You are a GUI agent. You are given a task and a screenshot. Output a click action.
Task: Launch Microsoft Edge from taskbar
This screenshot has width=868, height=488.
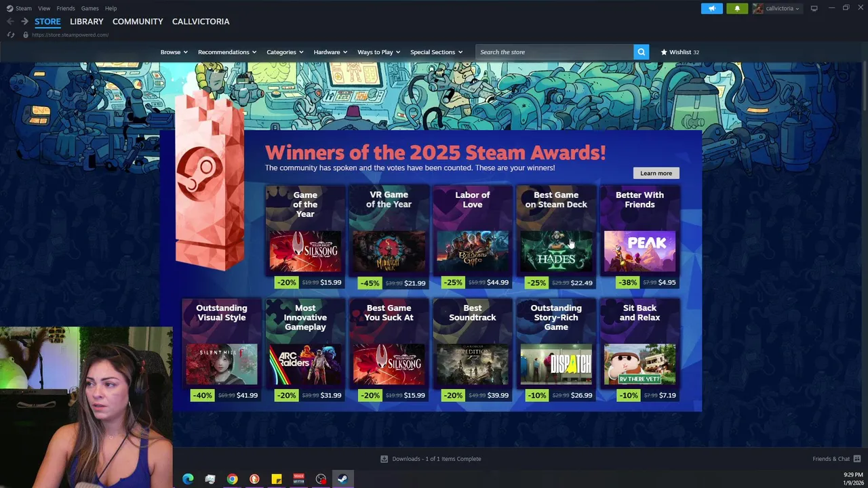pyautogui.click(x=188, y=479)
